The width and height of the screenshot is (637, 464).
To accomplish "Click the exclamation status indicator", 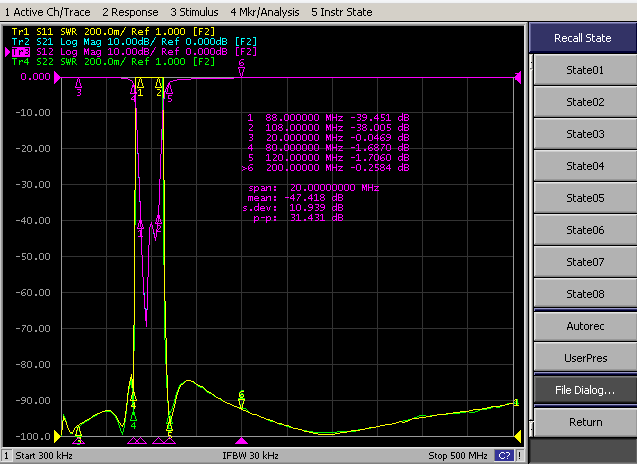I will point(520,455).
